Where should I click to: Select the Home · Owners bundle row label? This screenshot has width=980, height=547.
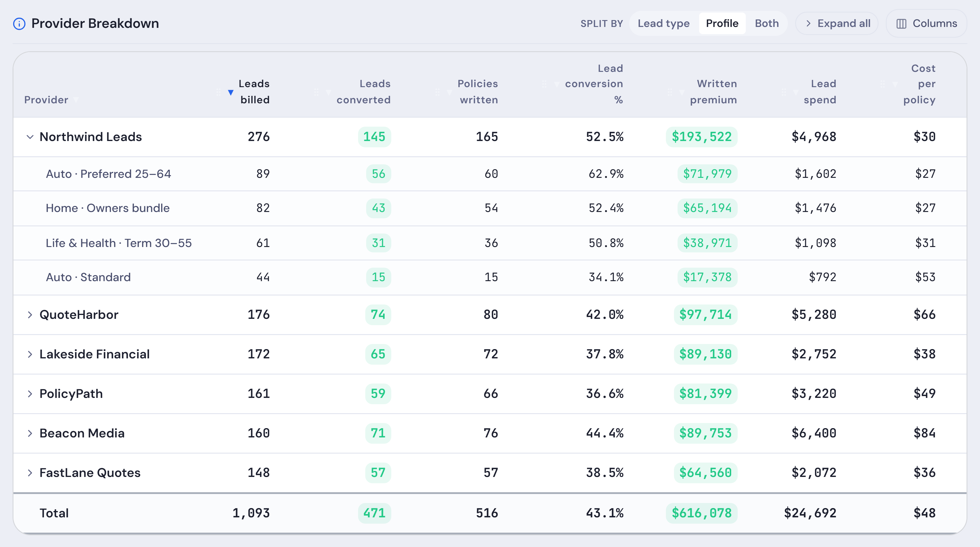108,208
